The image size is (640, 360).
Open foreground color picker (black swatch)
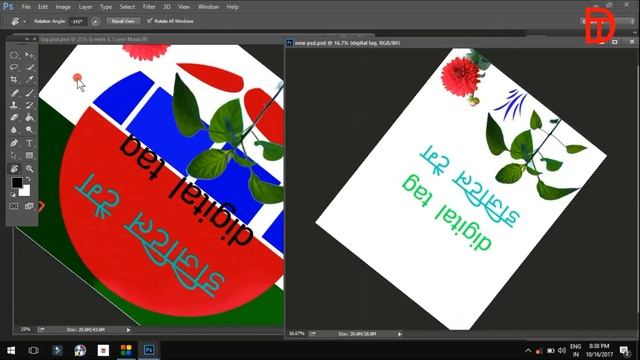[x=16, y=182]
